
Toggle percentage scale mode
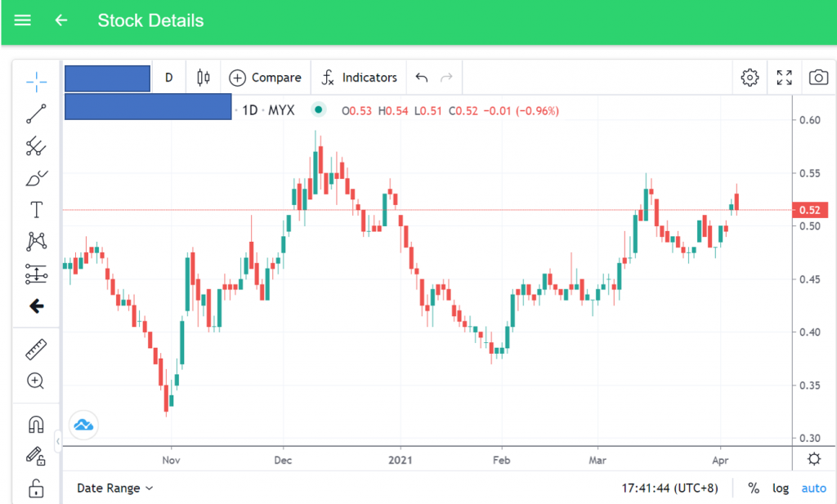[753, 488]
